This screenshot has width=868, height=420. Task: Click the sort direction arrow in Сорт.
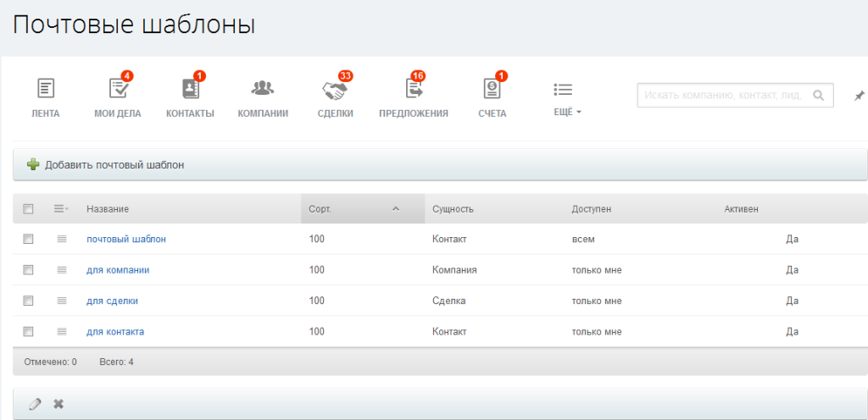click(395, 209)
